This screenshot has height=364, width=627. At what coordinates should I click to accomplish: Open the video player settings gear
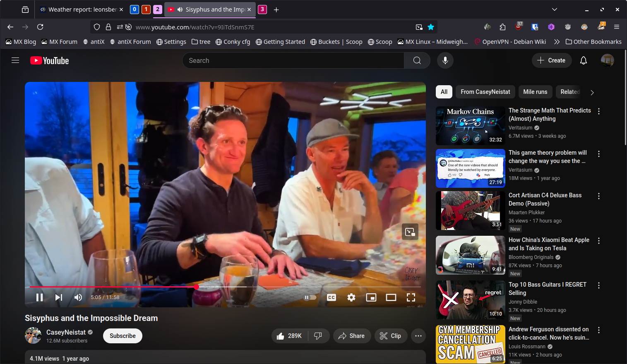351,297
